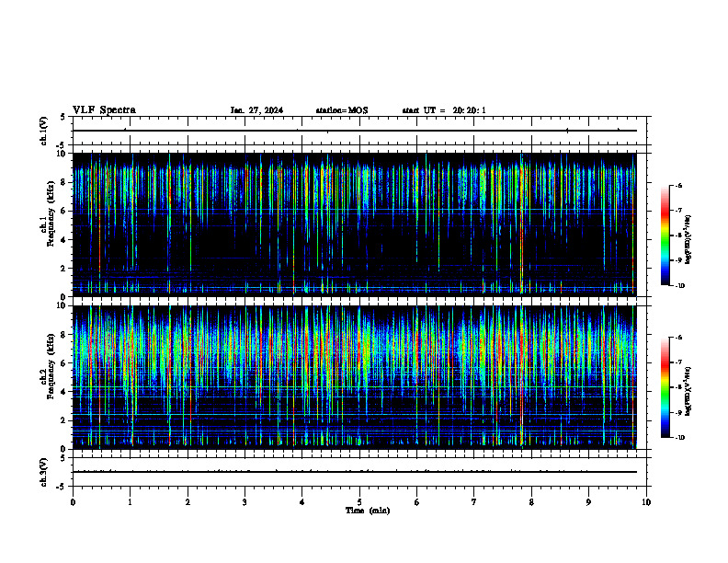Screen dimensions: 728x563
Task: Click the ch.2 spectrogram color bar
Action: [x=665, y=387]
